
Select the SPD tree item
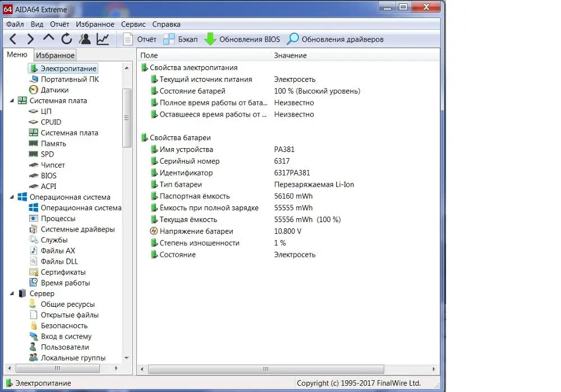[42, 154]
